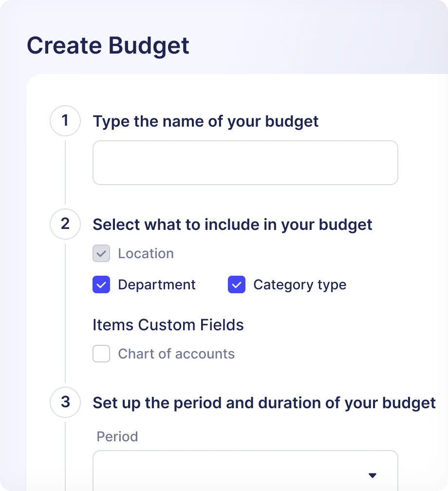Click 'Type the name of your budget' heading
The image size is (448, 491).
(205, 121)
